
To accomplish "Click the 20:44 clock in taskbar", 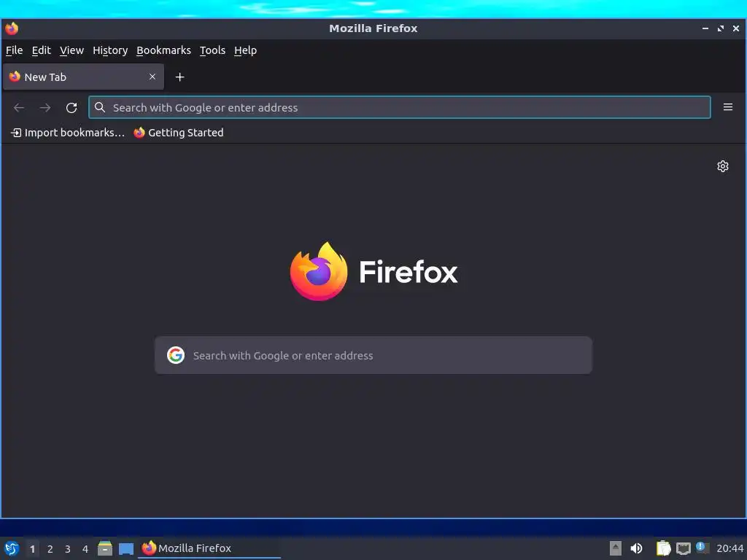I will [729, 548].
